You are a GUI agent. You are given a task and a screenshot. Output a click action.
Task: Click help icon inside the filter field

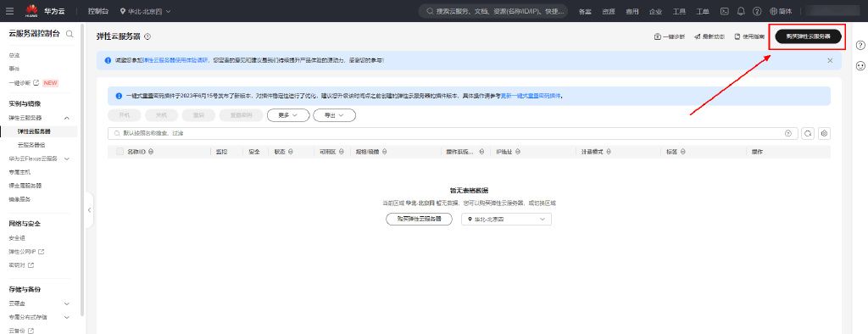click(x=787, y=133)
